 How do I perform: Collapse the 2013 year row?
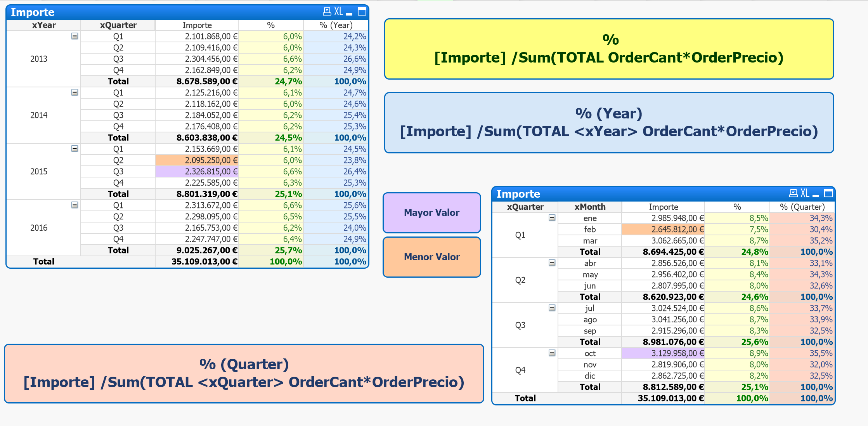coord(75,36)
